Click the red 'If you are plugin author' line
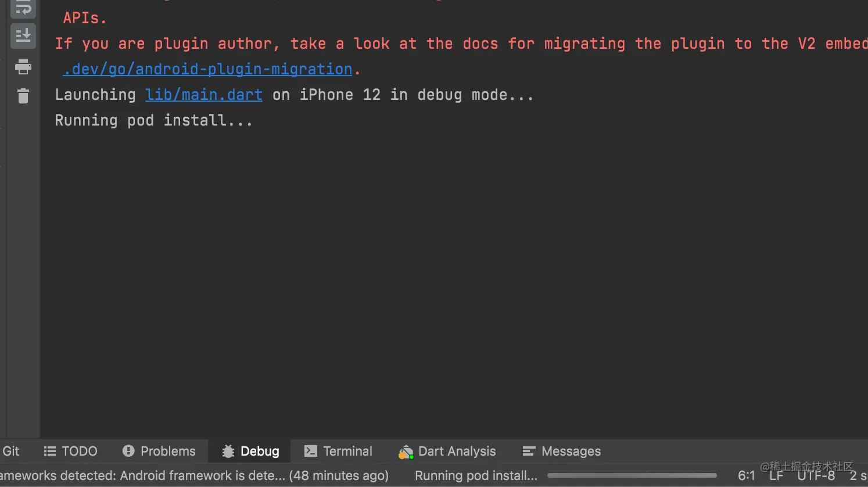The width and height of the screenshot is (868, 487). (x=461, y=44)
